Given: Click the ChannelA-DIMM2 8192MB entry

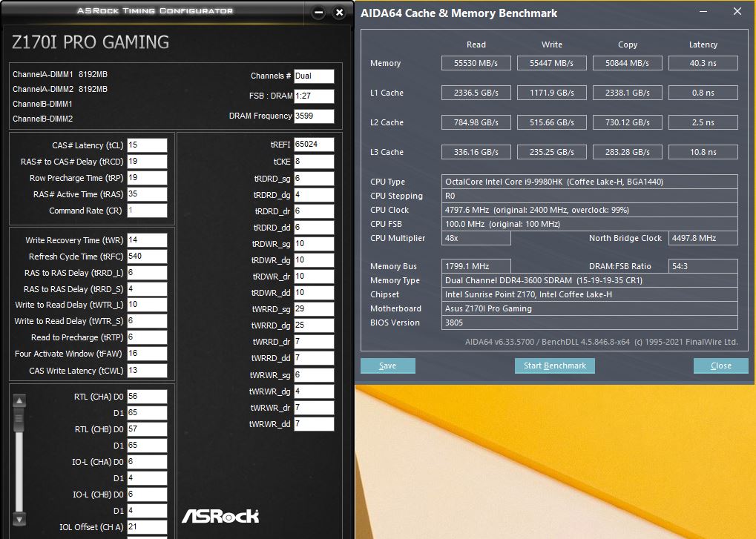Looking at the screenshot, I should coord(60,89).
